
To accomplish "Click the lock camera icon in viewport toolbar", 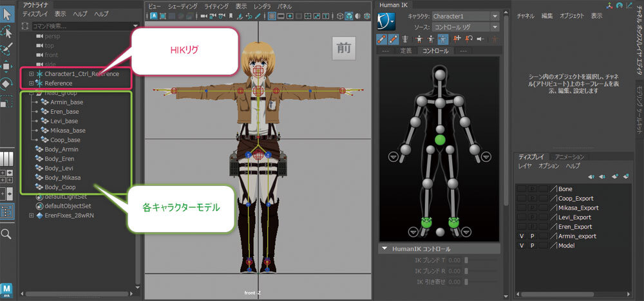I will pyautogui.click(x=213, y=17).
